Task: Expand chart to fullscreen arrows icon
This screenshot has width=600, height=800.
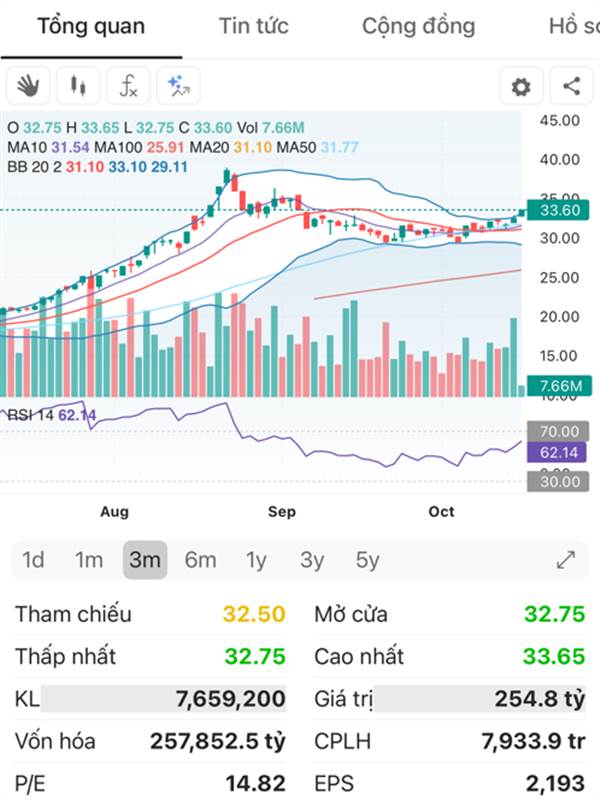Action: coord(566,560)
